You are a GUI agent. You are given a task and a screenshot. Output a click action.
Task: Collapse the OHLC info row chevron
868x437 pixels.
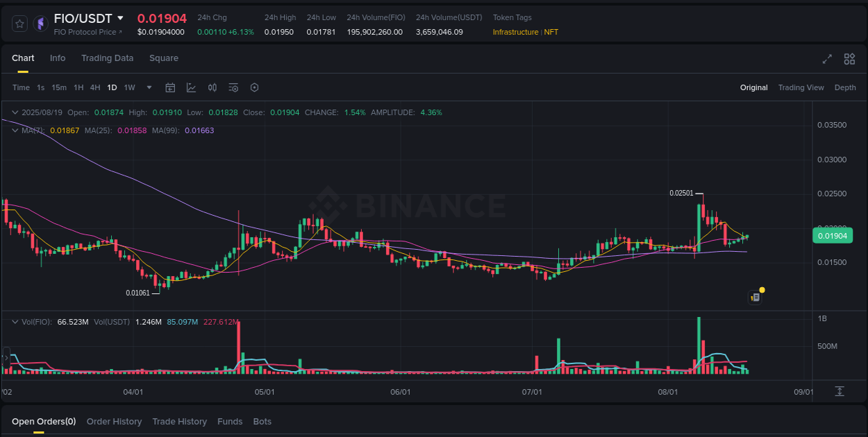tap(15, 112)
